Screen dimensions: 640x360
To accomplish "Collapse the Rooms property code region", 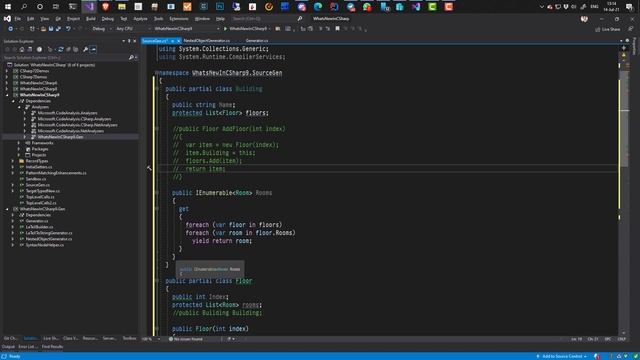I will [x=156, y=193].
